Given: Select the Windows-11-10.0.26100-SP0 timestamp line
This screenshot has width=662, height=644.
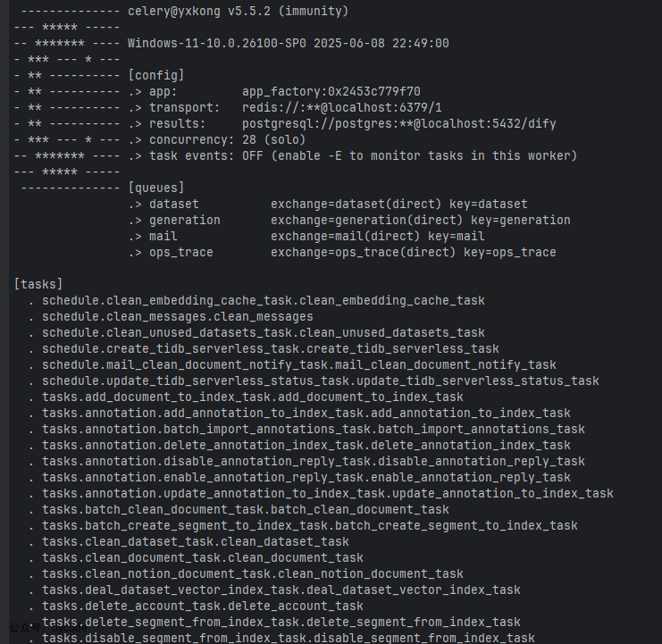Looking at the screenshot, I should coord(288,44).
